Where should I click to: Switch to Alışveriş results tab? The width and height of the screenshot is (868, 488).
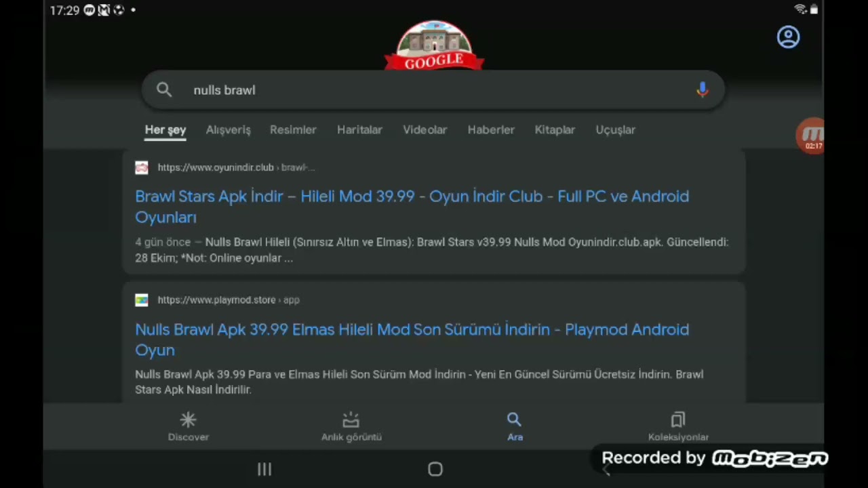[x=229, y=129]
